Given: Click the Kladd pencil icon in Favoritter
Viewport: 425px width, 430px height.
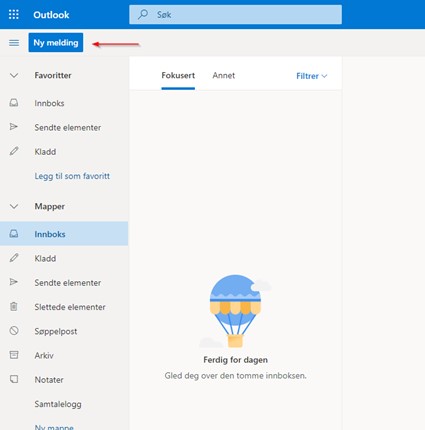Looking at the screenshot, I should click(14, 151).
